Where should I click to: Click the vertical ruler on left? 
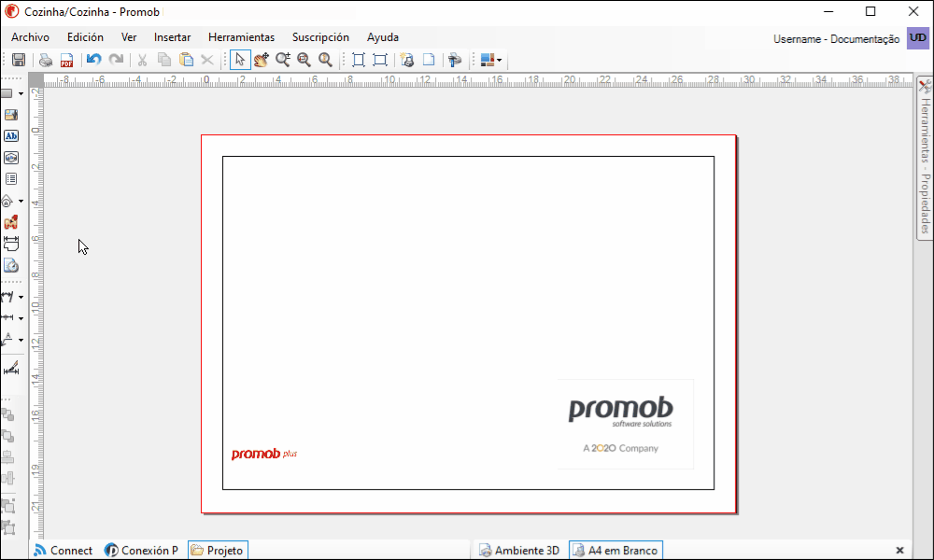click(36, 313)
